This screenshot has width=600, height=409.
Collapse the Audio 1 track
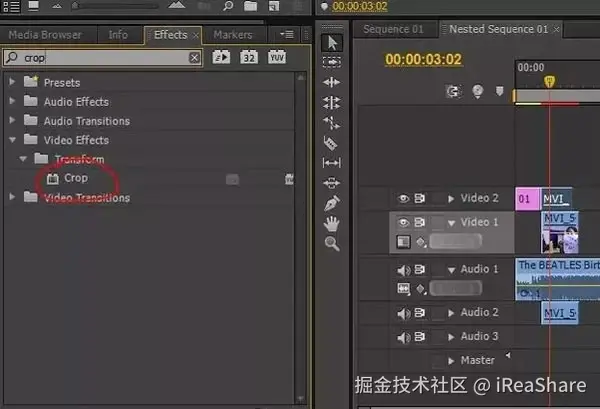coord(452,270)
